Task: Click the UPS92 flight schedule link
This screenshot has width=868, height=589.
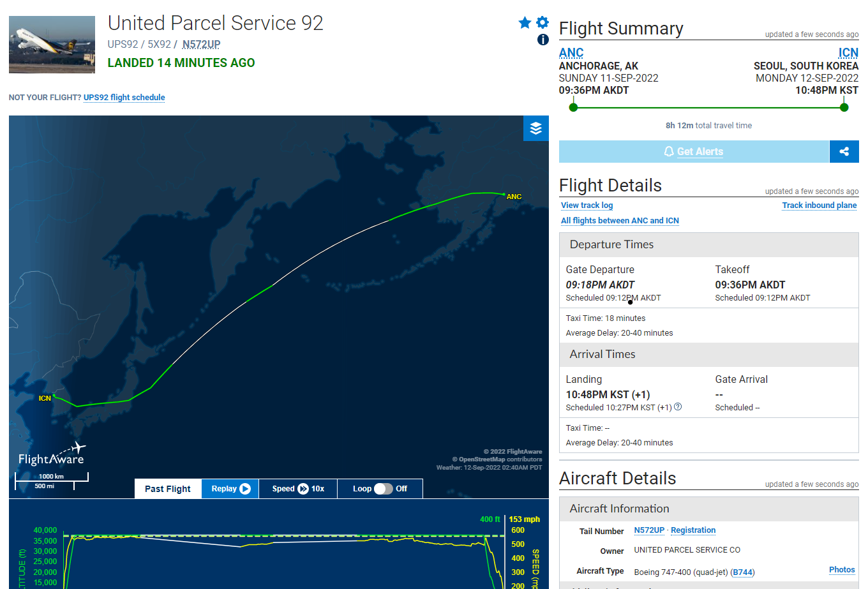Action: click(x=124, y=98)
